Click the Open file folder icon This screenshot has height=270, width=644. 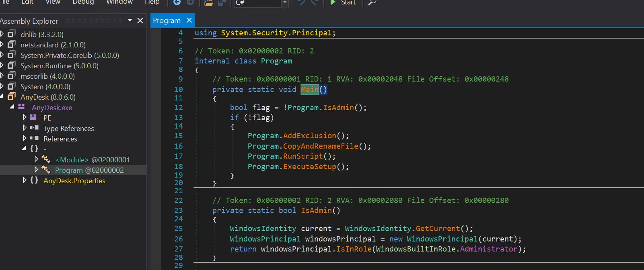tap(208, 2)
